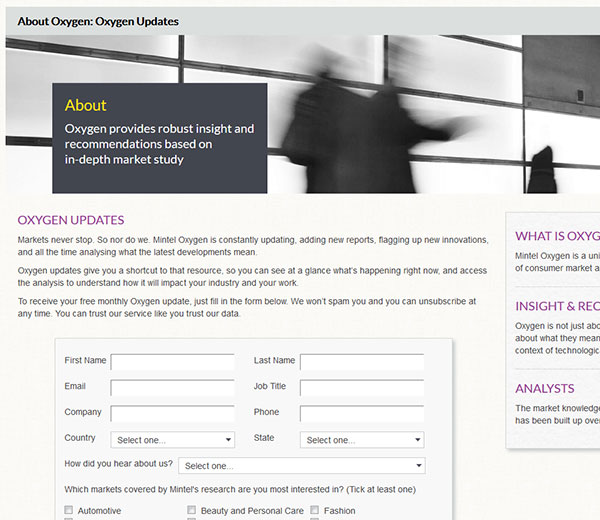Viewport: 600px width, 520px height.
Task: Click the OXYGEN UPDATES heading
Action: pyautogui.click(x=71, y=220)
